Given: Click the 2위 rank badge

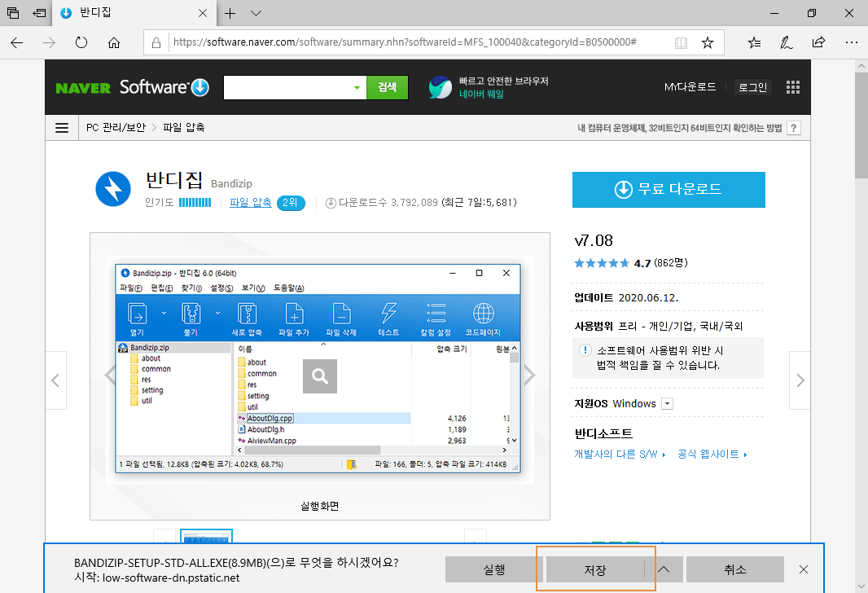Looking at the screenshot, I should 291,203.
